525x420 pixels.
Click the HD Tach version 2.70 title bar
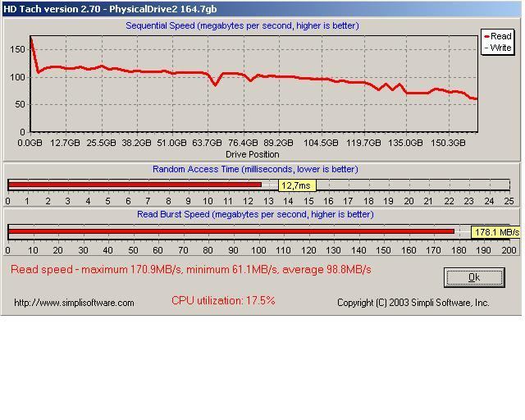tap(261, 9)
